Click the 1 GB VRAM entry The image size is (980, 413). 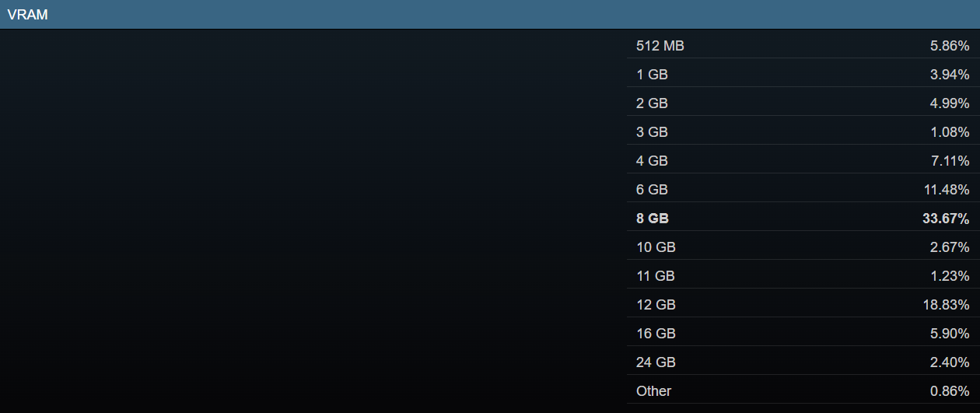pyautogui.click(x=803, y=75)
